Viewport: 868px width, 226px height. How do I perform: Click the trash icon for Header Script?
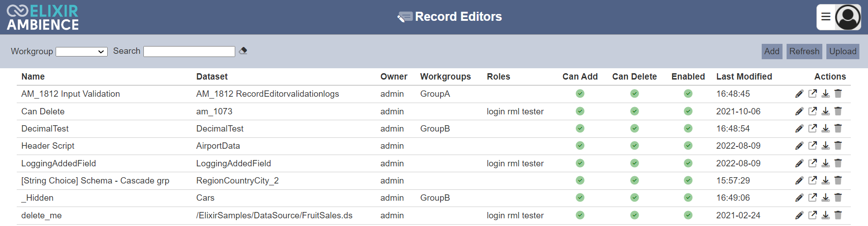pyautogui.click(x=838, y=146)
